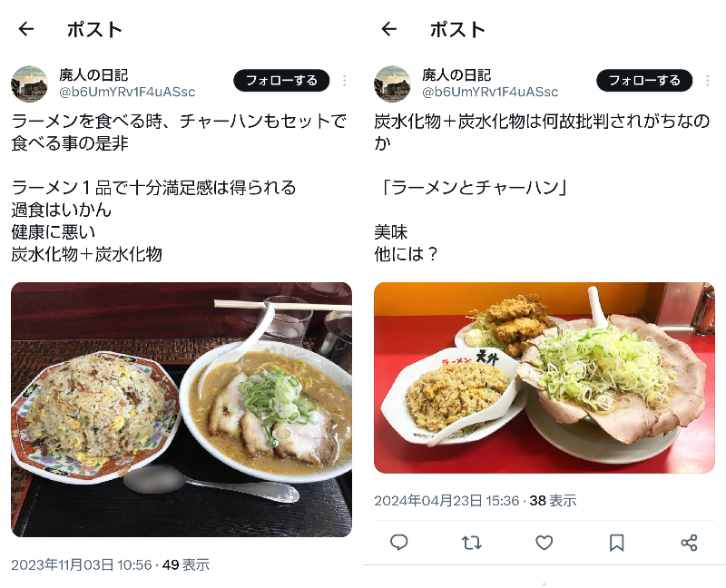This screenshot has height=588, width=726.
Task: Share the right post
Action: (x=689, y=542)
